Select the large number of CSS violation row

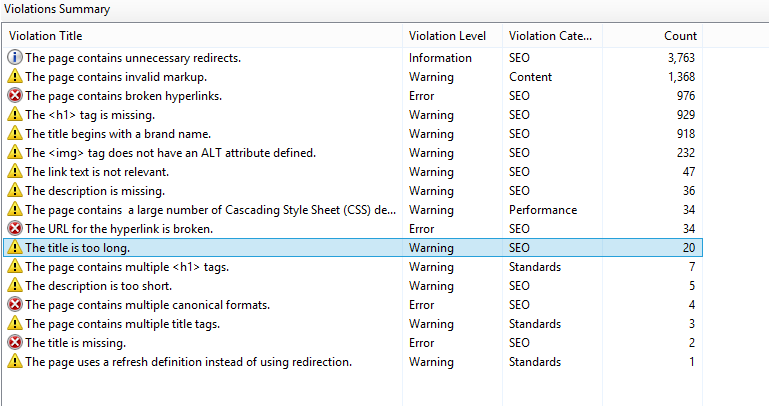pos(353,210)
